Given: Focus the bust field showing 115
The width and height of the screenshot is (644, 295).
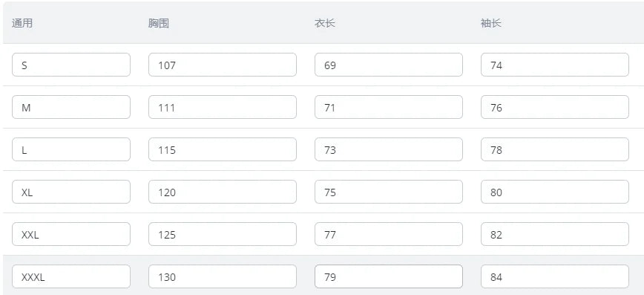Looking at the screenshot, I should [222, 149].
